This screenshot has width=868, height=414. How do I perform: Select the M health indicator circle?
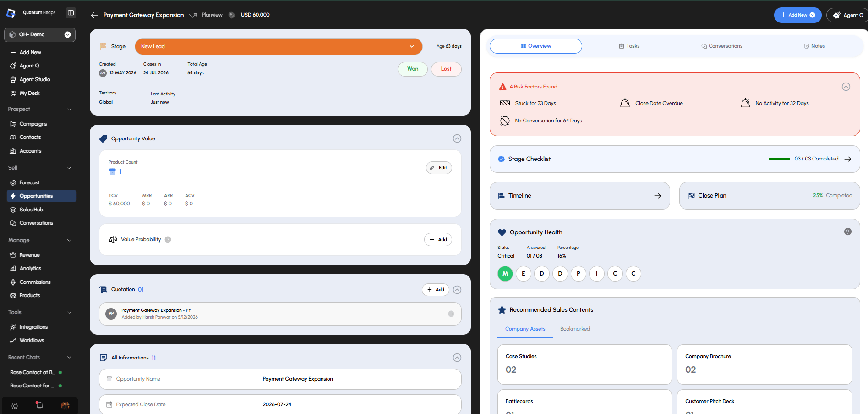(x=505, y=274)
